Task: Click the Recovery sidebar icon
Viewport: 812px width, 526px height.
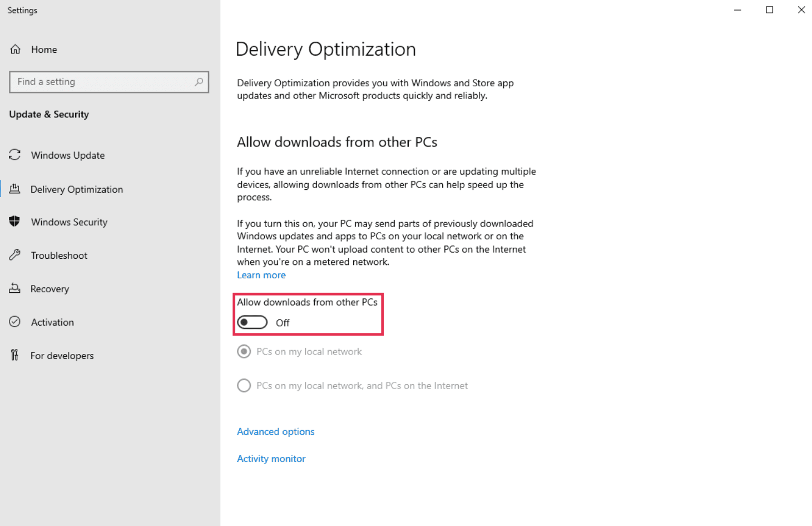Action: pyautogui.click(x=15, y=288)
